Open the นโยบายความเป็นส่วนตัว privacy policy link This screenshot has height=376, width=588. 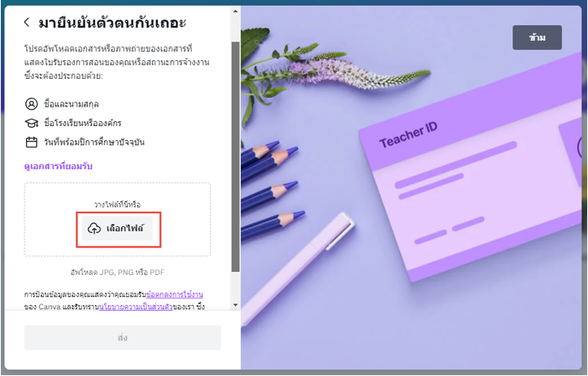[x=136, y=307]
